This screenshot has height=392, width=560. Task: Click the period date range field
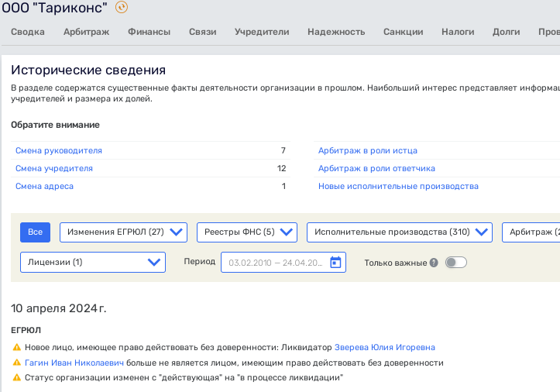tap(275, 263)
